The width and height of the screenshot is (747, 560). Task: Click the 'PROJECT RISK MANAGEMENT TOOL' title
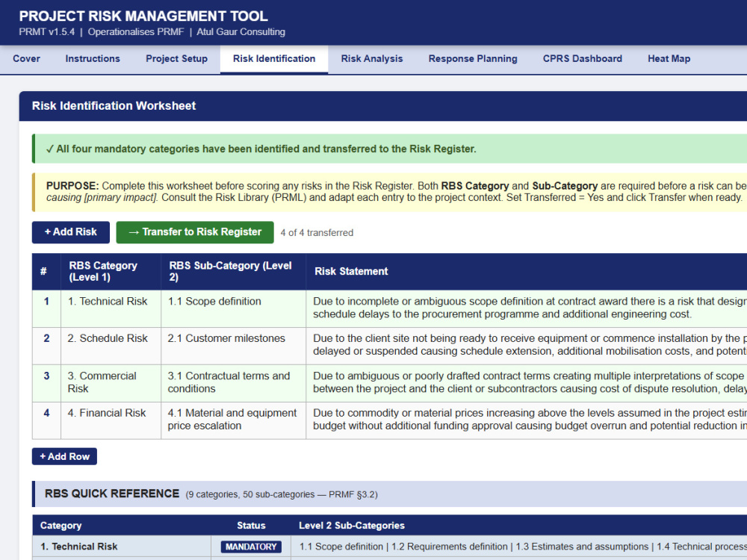(x=143, y=16)
